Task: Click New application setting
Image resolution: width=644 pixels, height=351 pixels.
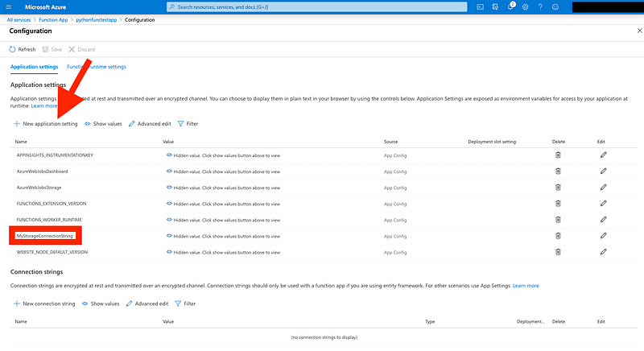Action: [x=46, y=124]
